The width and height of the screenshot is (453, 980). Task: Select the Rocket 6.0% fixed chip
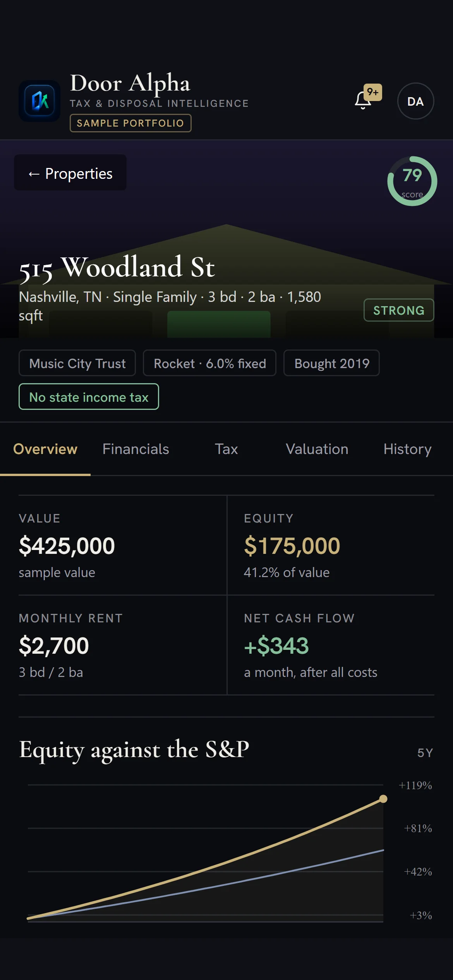209,363
